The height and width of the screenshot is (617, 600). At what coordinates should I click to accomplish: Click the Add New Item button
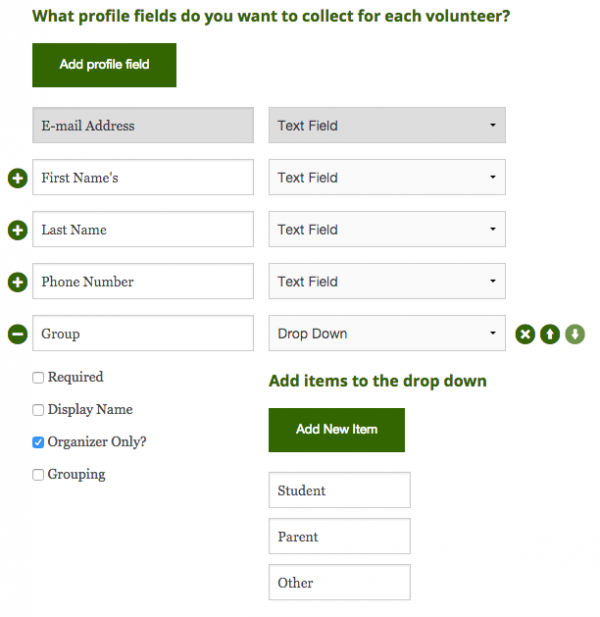click(337, 430)
